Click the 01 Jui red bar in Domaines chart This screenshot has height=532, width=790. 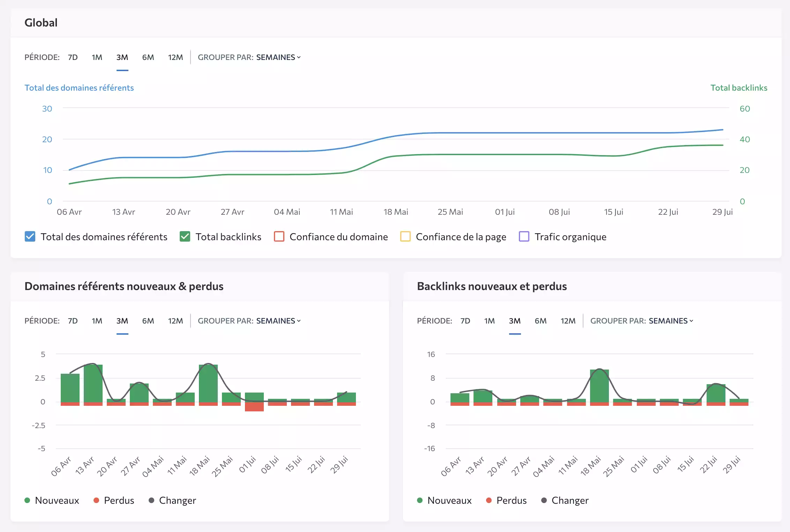click(x=254, y=407)
